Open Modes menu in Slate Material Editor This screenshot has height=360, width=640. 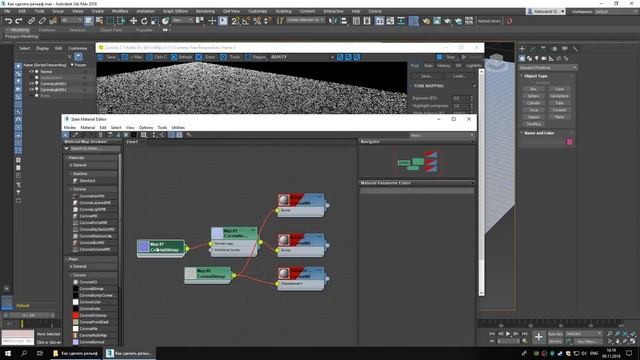tap(70, 128)
